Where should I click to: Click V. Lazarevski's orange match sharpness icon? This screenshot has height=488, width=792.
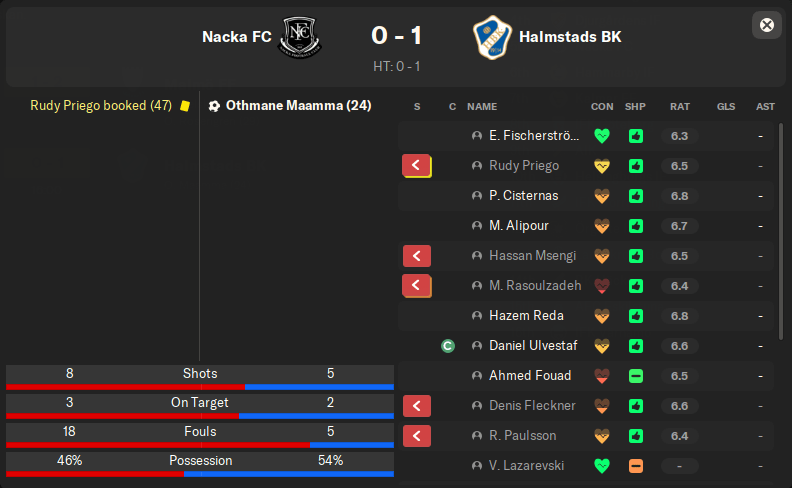pyautogui.click(x=635, y=466)
